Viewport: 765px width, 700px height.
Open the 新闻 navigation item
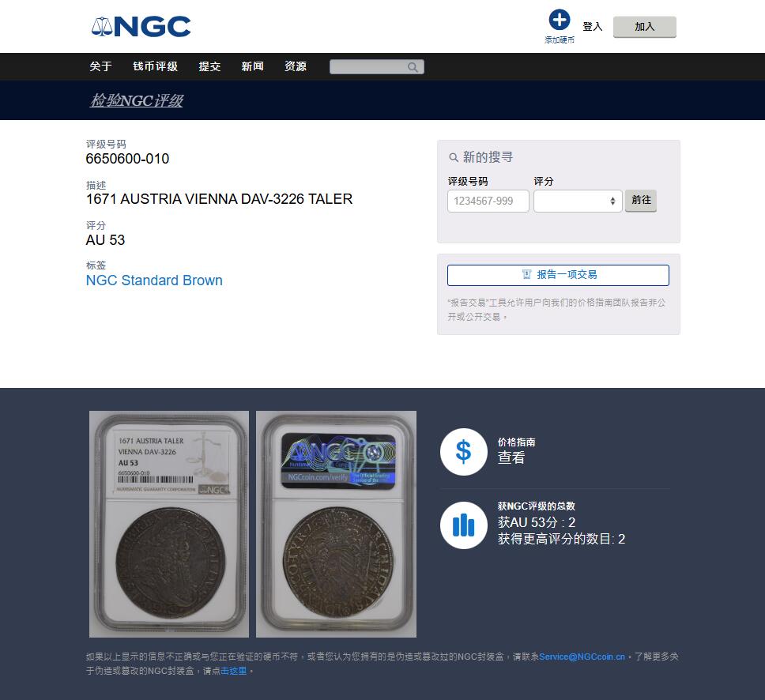(x=252, y=66)
